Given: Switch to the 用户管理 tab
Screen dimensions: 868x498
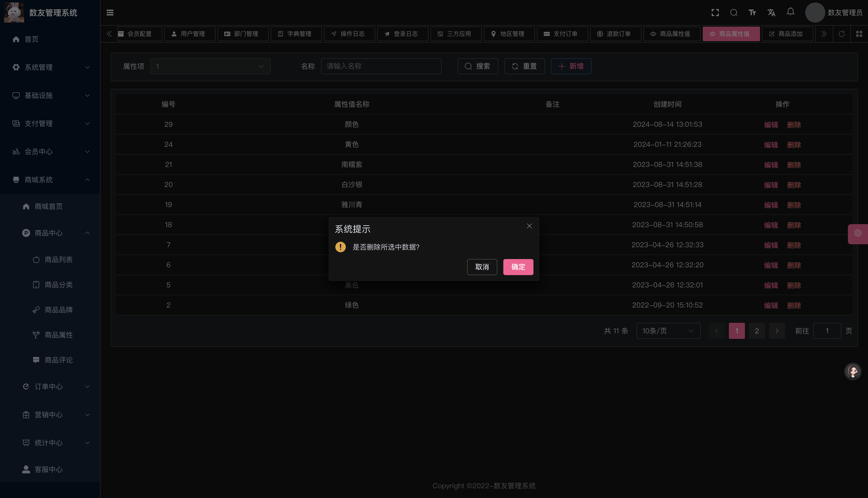Looking at the screenshot, I should [190, 34].
